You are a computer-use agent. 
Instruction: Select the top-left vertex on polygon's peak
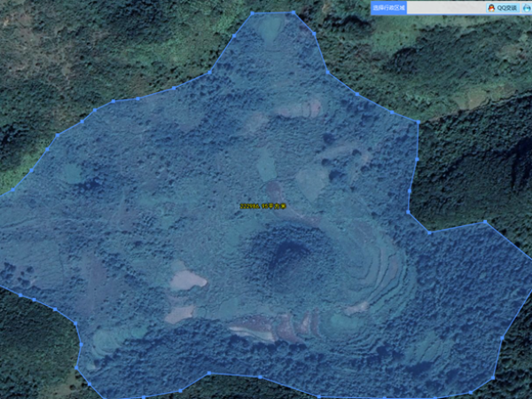pos(252,14)
